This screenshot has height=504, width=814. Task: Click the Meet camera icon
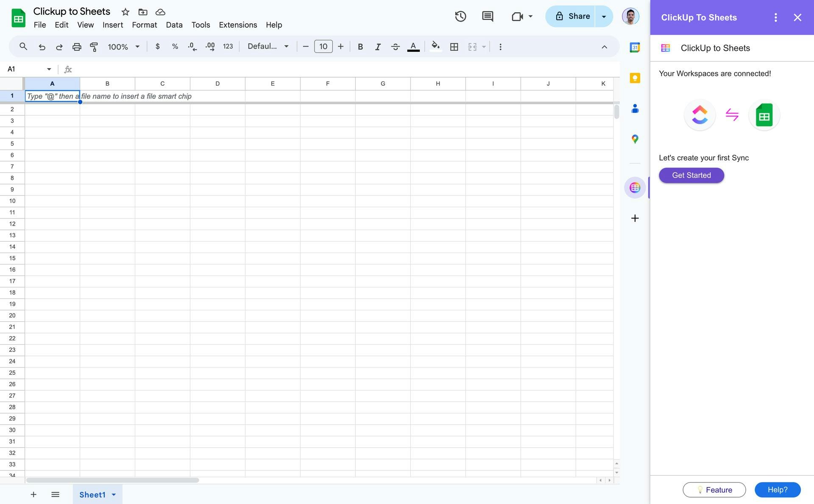coord(517,17)
